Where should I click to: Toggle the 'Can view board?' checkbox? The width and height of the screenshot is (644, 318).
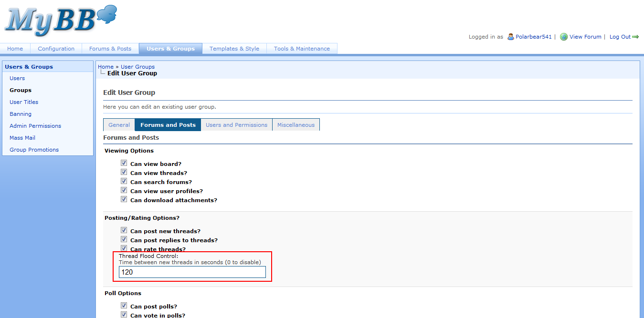(x=124, y=163)
